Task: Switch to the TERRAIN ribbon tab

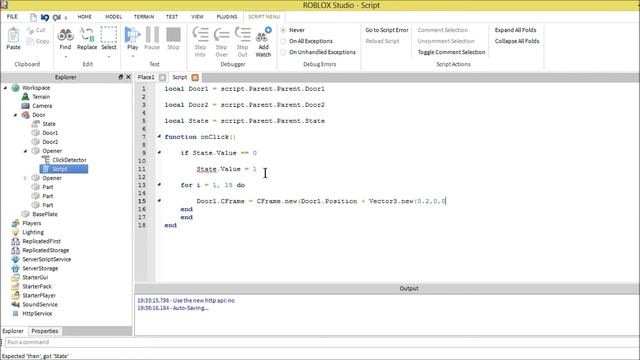Action: [144, 17]
